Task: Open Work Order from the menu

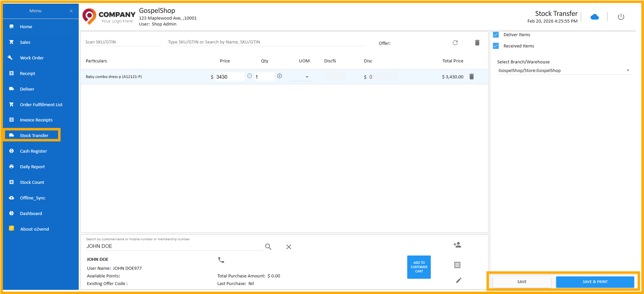Action: [x=32, y=58]
